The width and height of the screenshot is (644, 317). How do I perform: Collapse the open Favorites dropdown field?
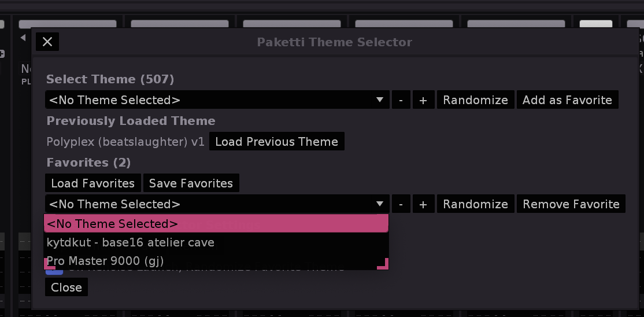click(x=217, y=204)
